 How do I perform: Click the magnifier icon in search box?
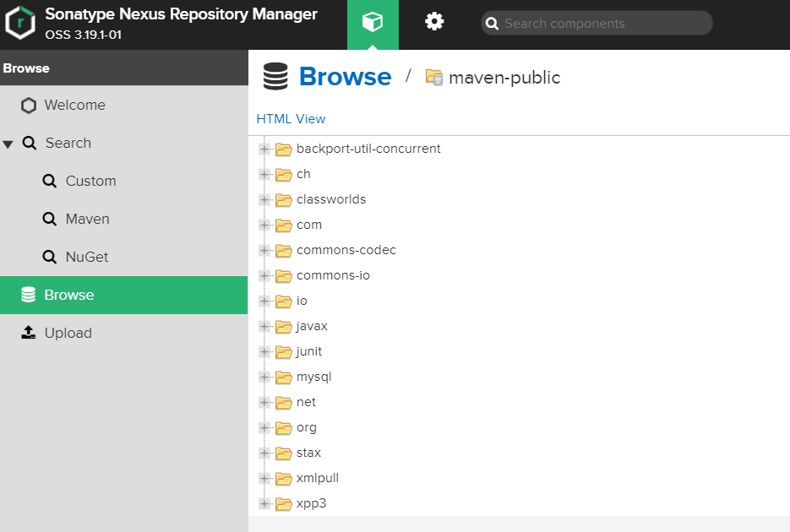pyautogui.click(x=492, y=24)
